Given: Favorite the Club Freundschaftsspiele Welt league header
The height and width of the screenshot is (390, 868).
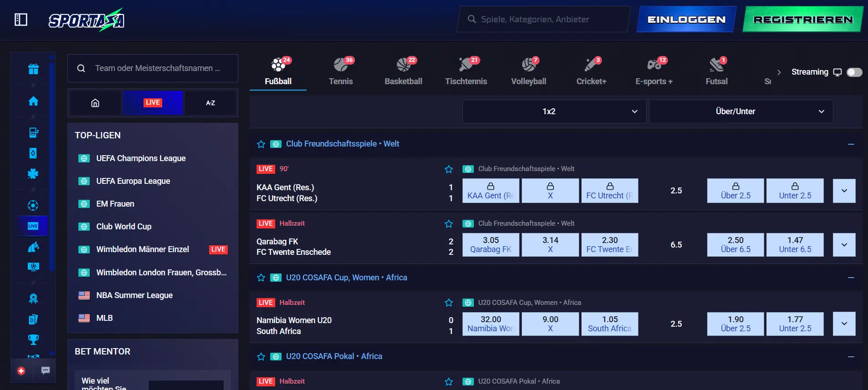Looking at the screenshot, I should [x=261, y=144].
